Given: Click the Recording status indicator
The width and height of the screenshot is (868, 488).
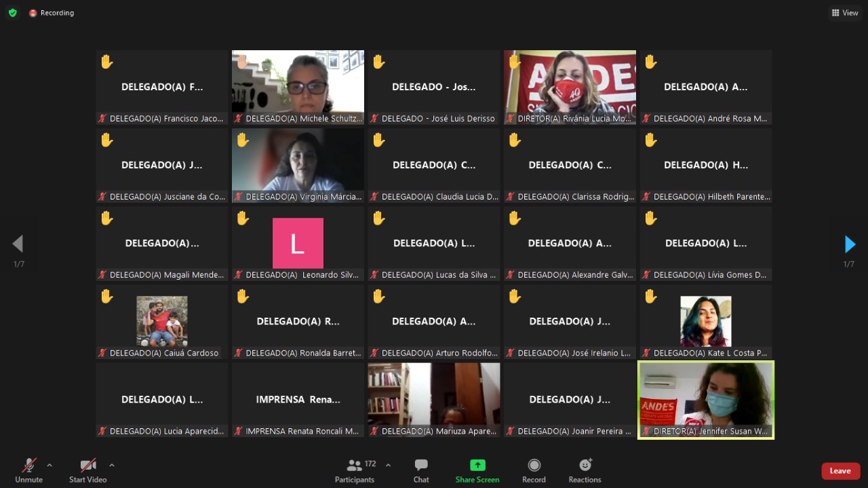Looking at the screenshot, I should coord(52,13).
